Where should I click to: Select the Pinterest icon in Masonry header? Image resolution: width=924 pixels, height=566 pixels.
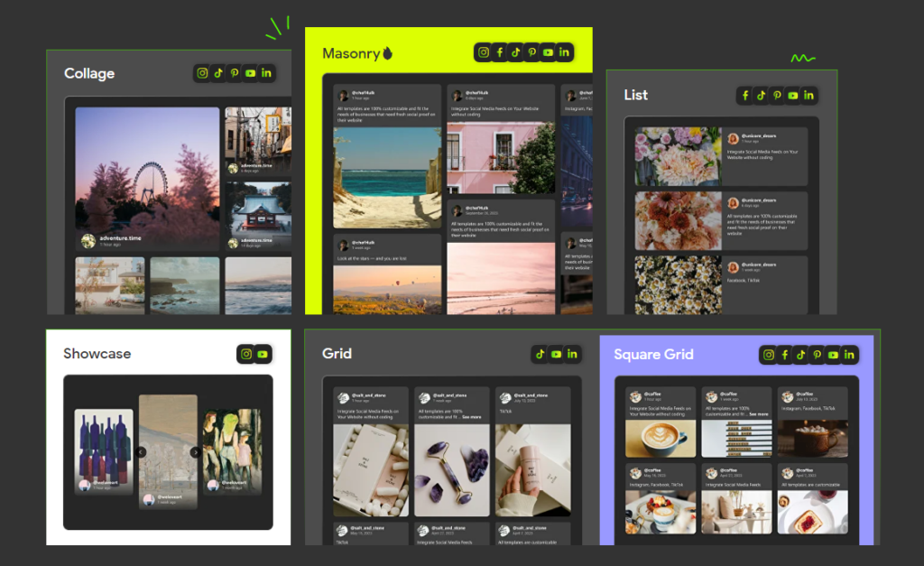point(532,52)
